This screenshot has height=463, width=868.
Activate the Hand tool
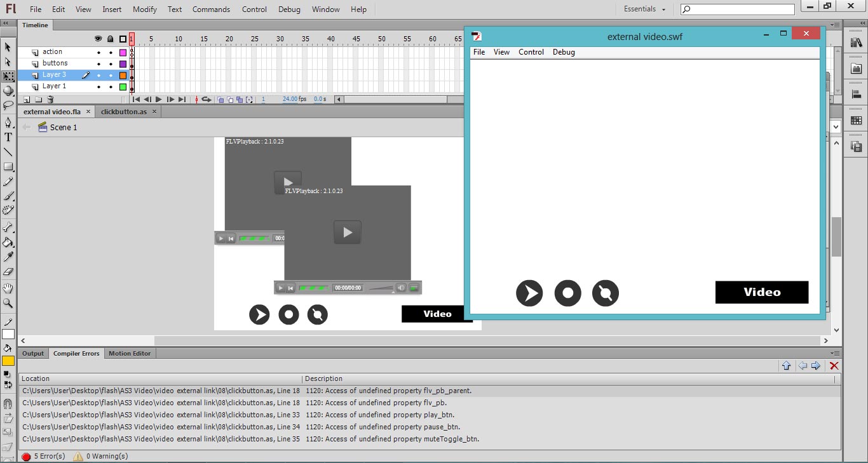(x=8, y=288)
